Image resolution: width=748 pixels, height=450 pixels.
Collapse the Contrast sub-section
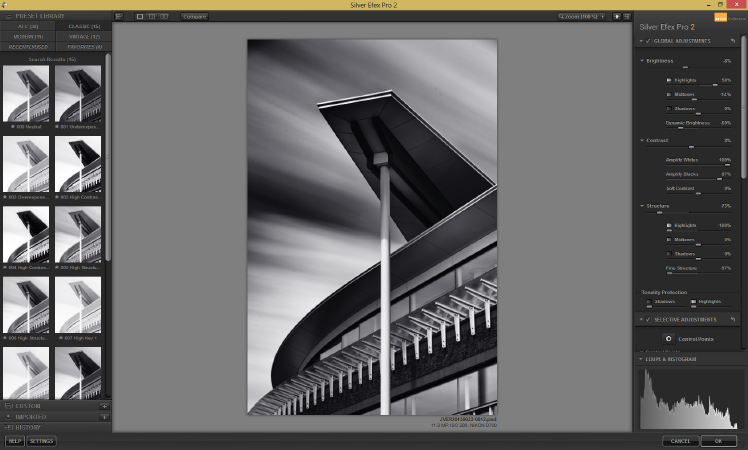(642, 140)
